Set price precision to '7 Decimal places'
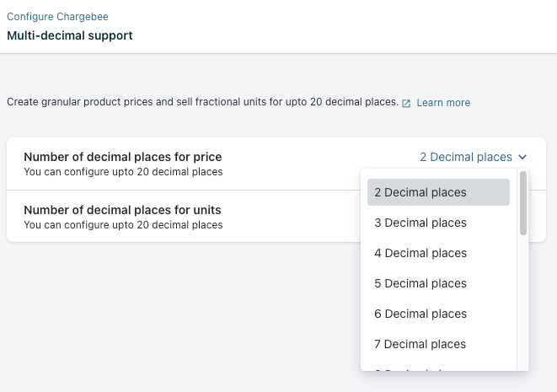The width and height of the screenshot is (557, 392). click(420, 344)
